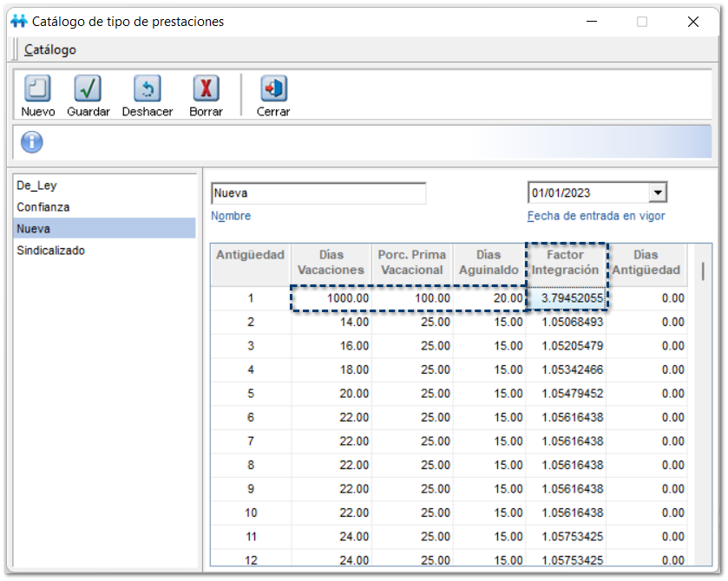Delete record with the Borrar icon
This screenshot has width=728, height=581.
pos(206,89)
